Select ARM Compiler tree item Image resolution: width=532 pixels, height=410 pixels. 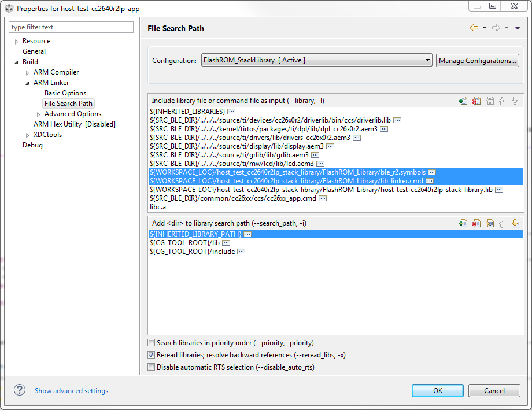56,72
